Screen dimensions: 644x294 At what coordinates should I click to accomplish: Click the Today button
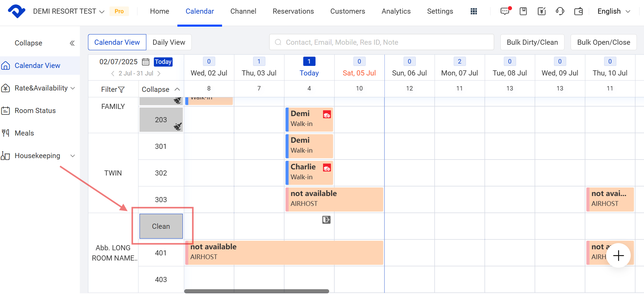point(163,62)
